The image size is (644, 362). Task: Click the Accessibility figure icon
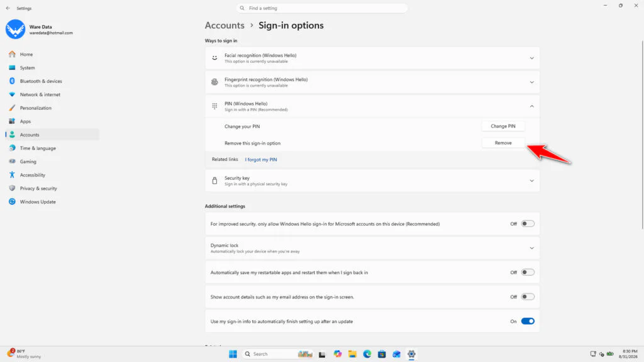[12, 175]
